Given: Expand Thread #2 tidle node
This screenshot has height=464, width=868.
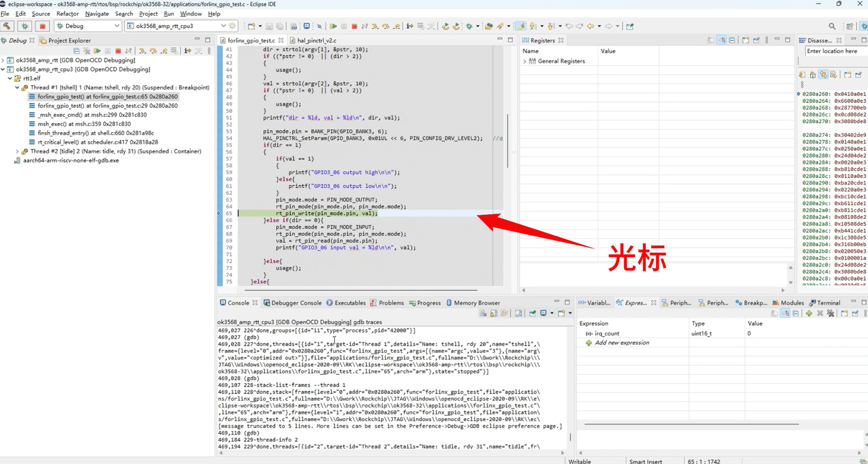Looking at the screenshot, I should point(17,151).
